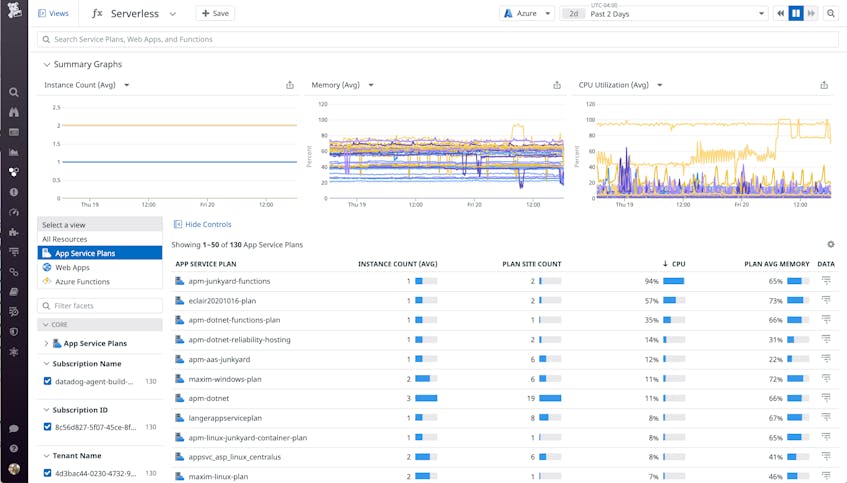Open the chat bubble icon in the sidebar

pyautogui.click(x=14, y=428)
